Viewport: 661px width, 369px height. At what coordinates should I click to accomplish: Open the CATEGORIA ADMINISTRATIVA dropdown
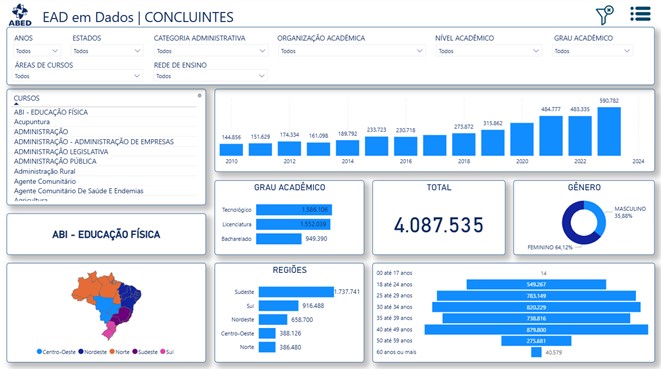[210, 51]
